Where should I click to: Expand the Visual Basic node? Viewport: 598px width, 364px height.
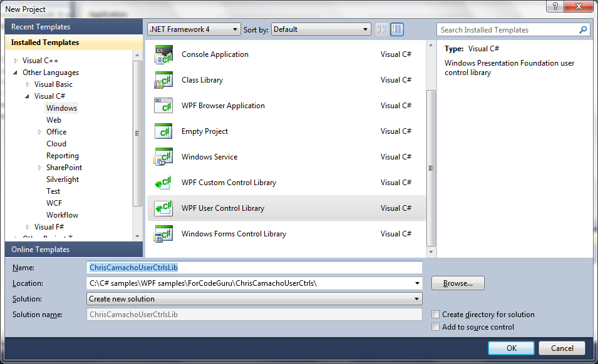coord(28,84)
